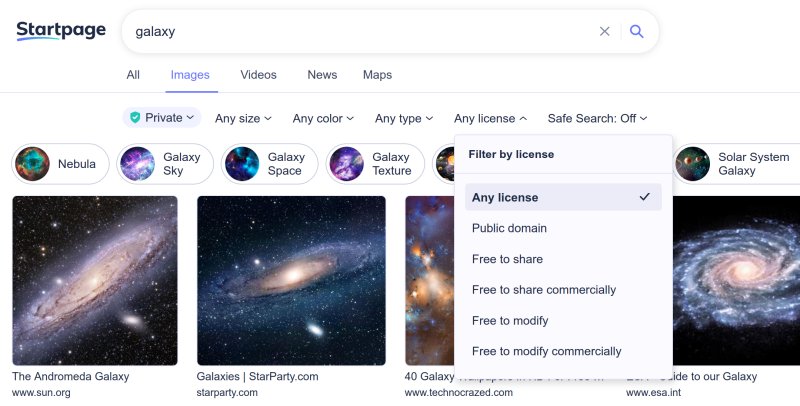Select the Solar System Galaxy chip
Image resolution: width=800 pixels, height=406 pixels.
(x=736, y=164)
